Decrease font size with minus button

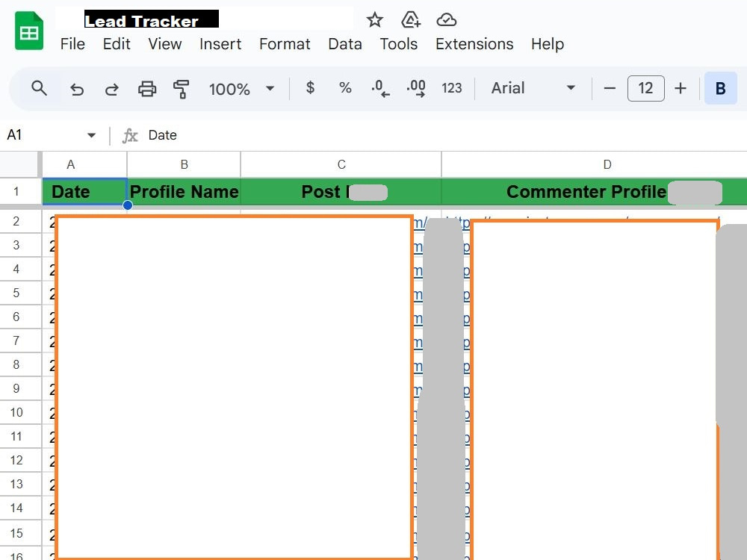coord(610,88)
